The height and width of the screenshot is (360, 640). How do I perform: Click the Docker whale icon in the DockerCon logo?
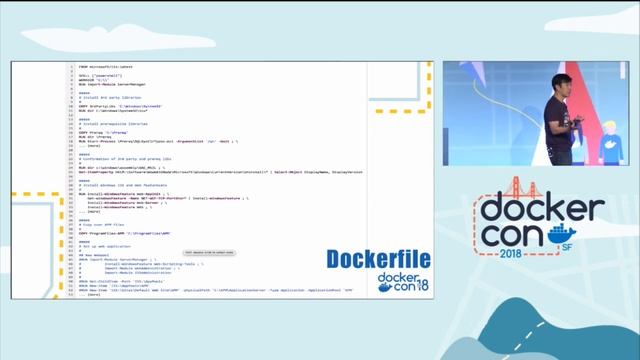point(562,234)
